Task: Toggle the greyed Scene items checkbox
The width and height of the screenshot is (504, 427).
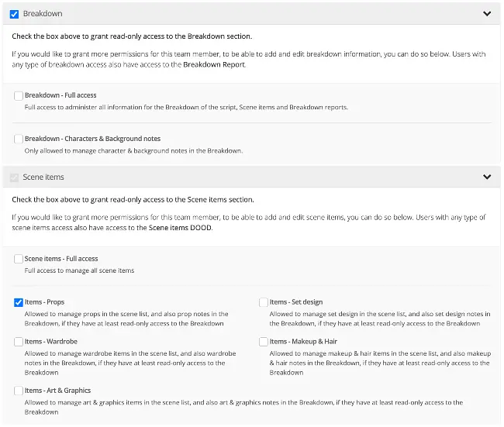Action: (14, 177)
